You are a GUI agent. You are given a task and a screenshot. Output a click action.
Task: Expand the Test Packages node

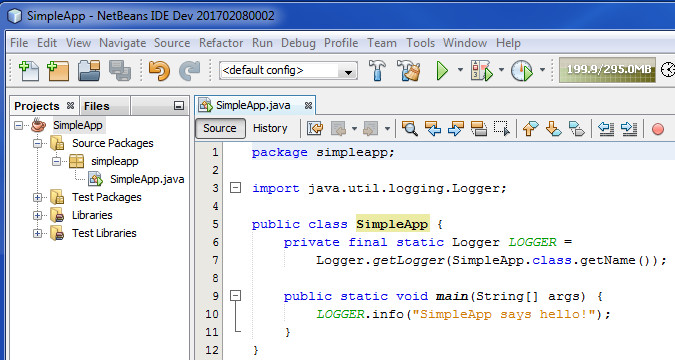pyautogui.click(x=38, y=198)
